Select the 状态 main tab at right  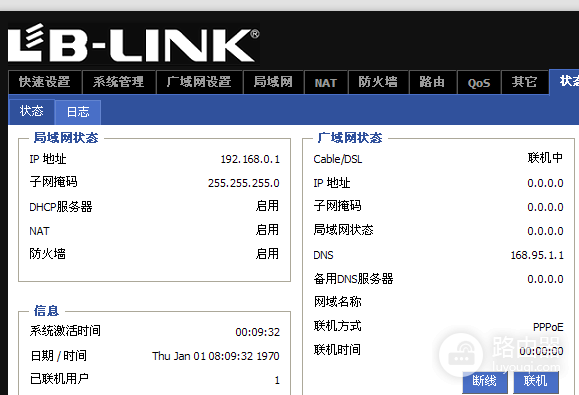click(x=565, y=81)
